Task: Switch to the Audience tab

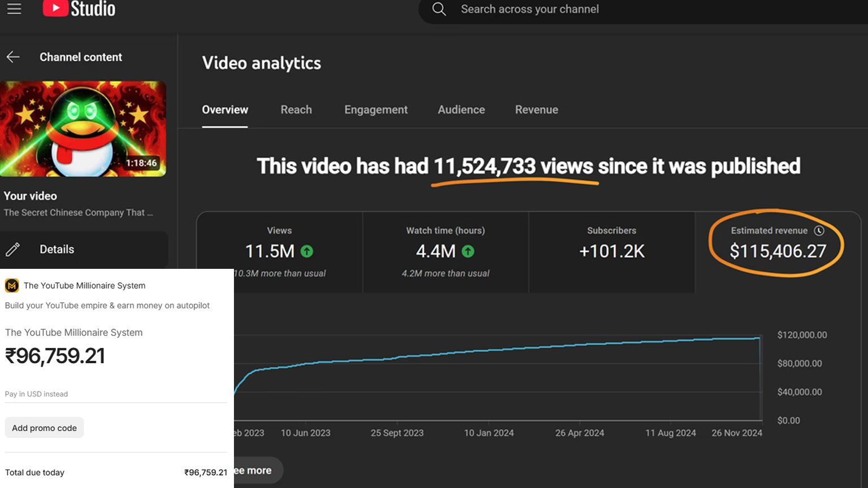Action: (461, 110)
